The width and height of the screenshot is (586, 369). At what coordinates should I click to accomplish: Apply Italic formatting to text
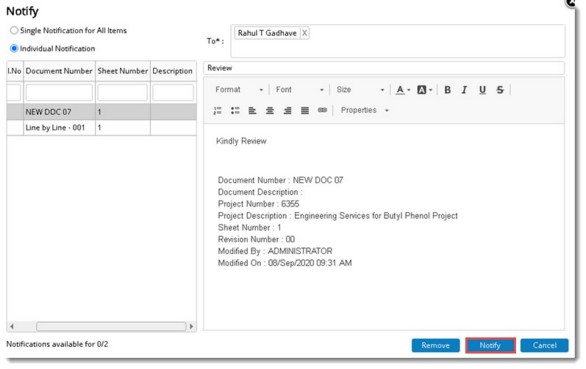click(x=464, y=90)
